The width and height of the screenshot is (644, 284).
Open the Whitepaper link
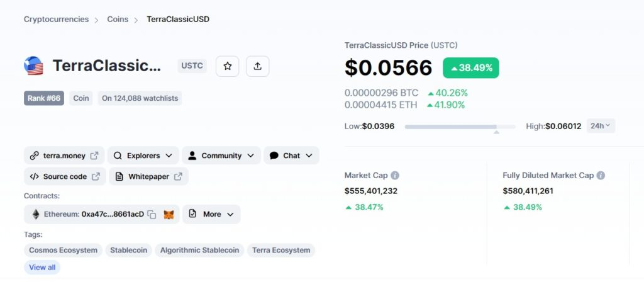[149, 177]
